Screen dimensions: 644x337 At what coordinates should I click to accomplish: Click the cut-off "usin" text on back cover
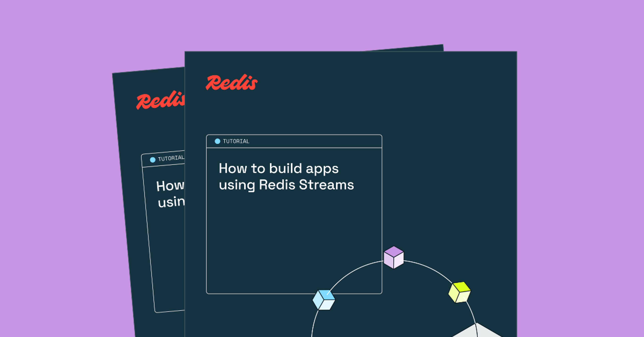(171, 202)
